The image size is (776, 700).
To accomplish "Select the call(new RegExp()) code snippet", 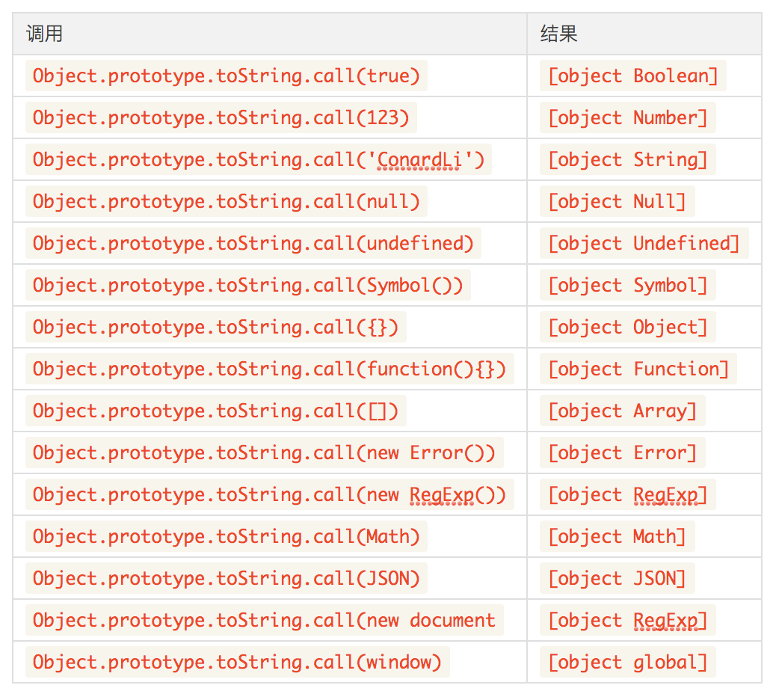I will pos(270,494).
